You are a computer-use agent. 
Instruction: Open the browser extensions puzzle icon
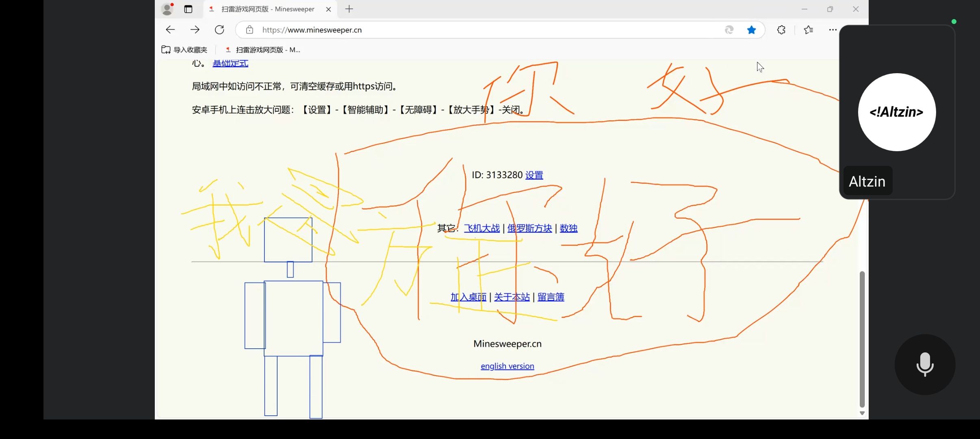click(781, 30)
